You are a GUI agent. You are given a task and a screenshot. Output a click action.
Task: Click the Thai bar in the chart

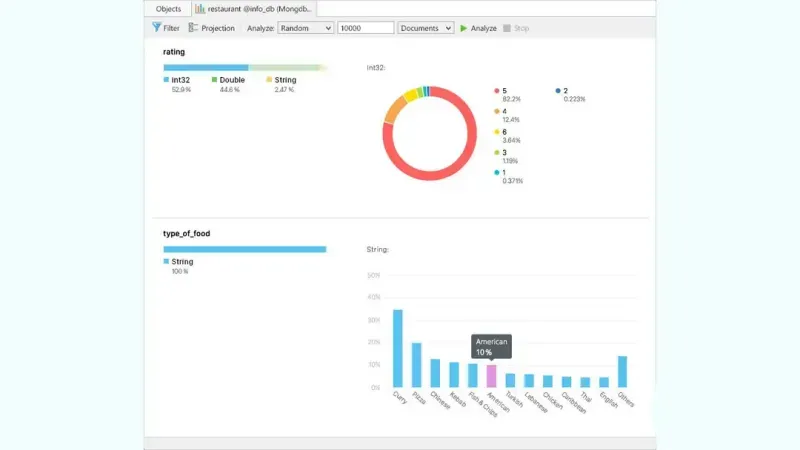coord(585,382)
